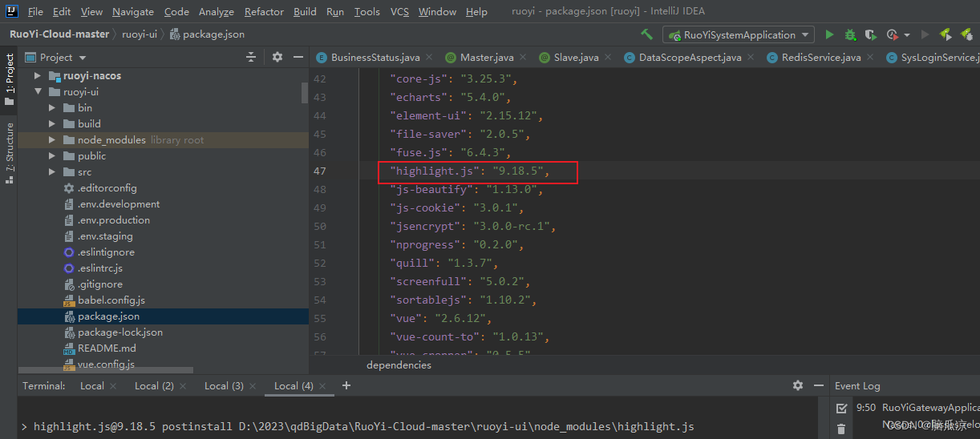Image resolution: width=980 pixels, height=439 pixels.
Task: Click the Project tree vertical scrollbar
Action: 305,92
